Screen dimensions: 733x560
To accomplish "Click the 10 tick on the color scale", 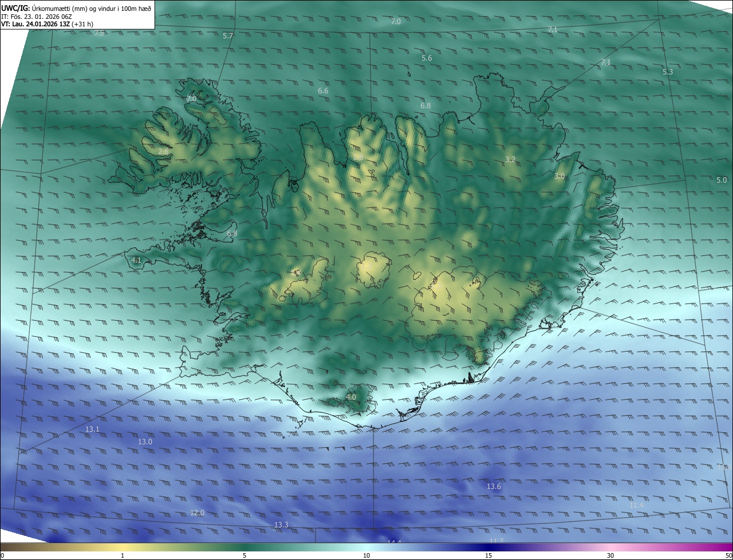I will coord(366,556).
